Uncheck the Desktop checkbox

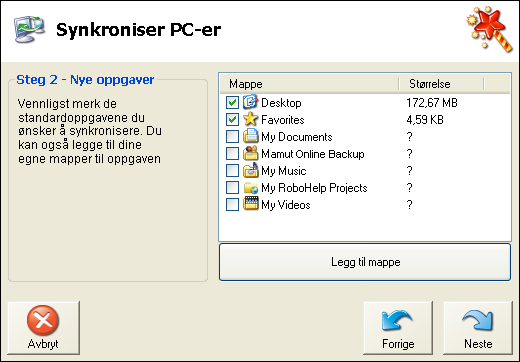tap(232, 102)
